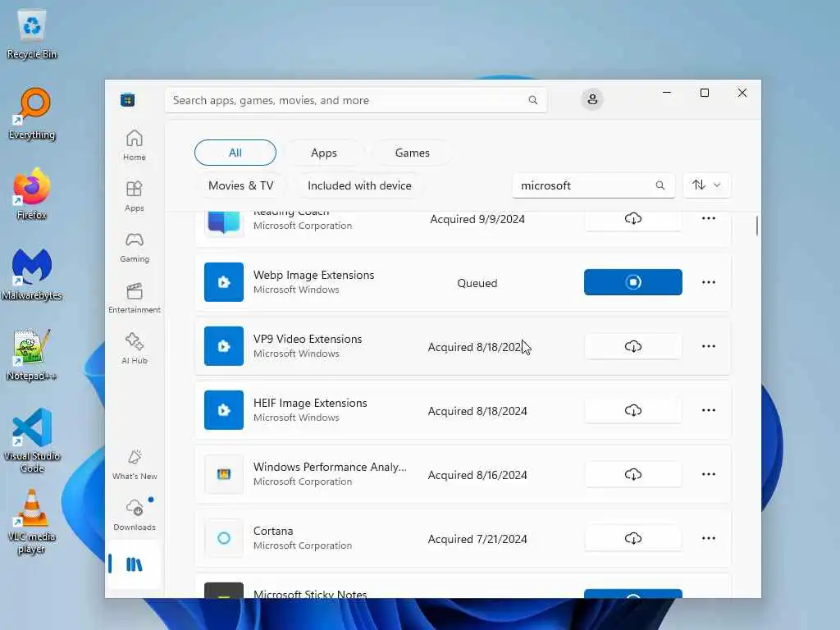The height and width of the screenshot is (630, 840).
Task: Open VP9 Video Extensions app tile
Action: point(224,346)
